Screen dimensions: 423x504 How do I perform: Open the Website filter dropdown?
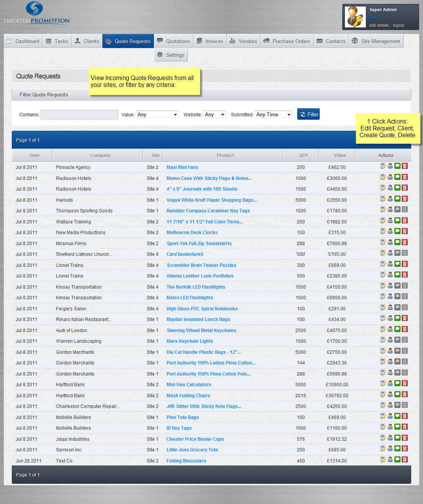[215, 114]
